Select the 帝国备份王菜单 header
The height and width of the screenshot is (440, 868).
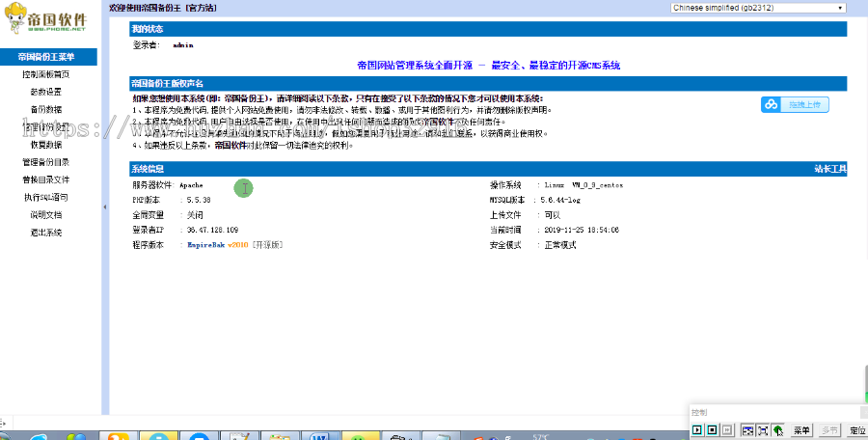pyautogui.click(x=49, y=57)
